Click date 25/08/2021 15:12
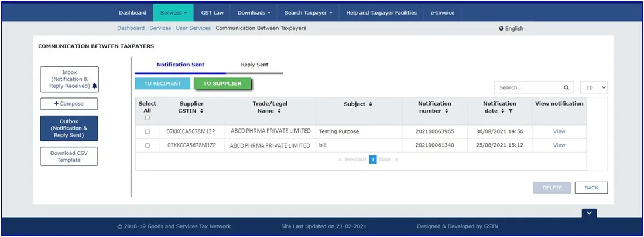This screenshot has width=644, height=237. point(499,145)
